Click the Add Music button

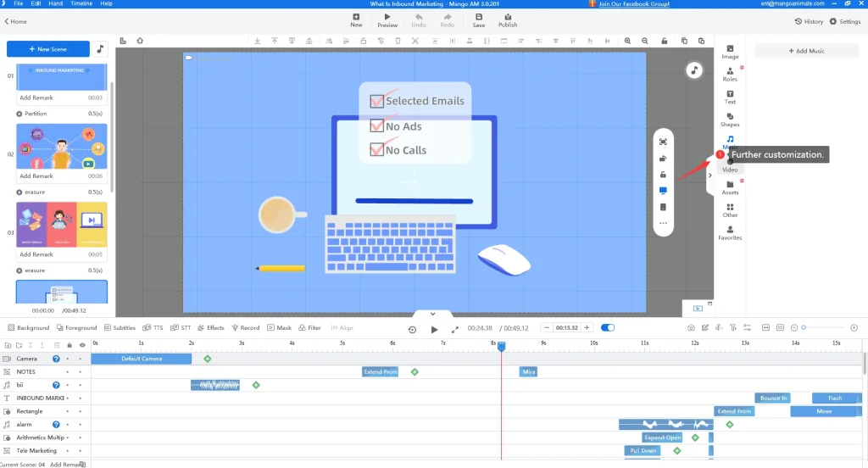pyautogui.click(x=807, y=51)
